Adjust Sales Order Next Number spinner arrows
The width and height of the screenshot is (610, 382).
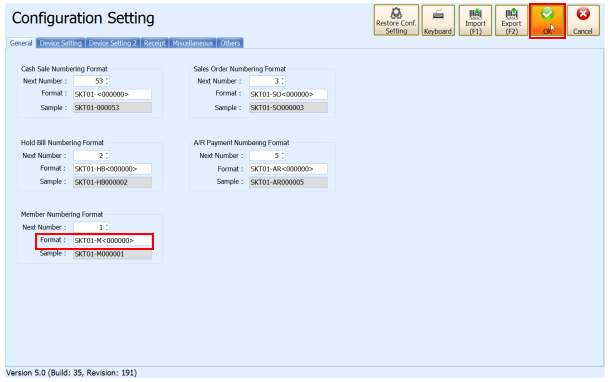(283, 81)
